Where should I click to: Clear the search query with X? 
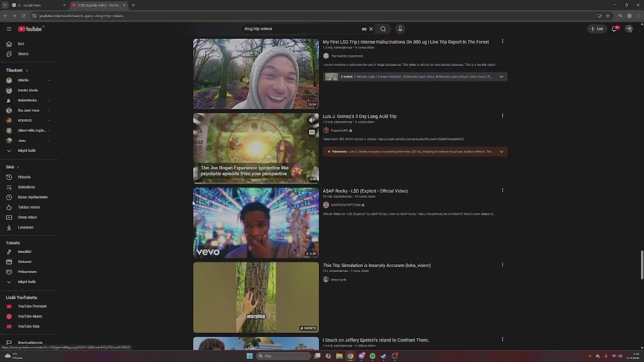click(371, 29)
